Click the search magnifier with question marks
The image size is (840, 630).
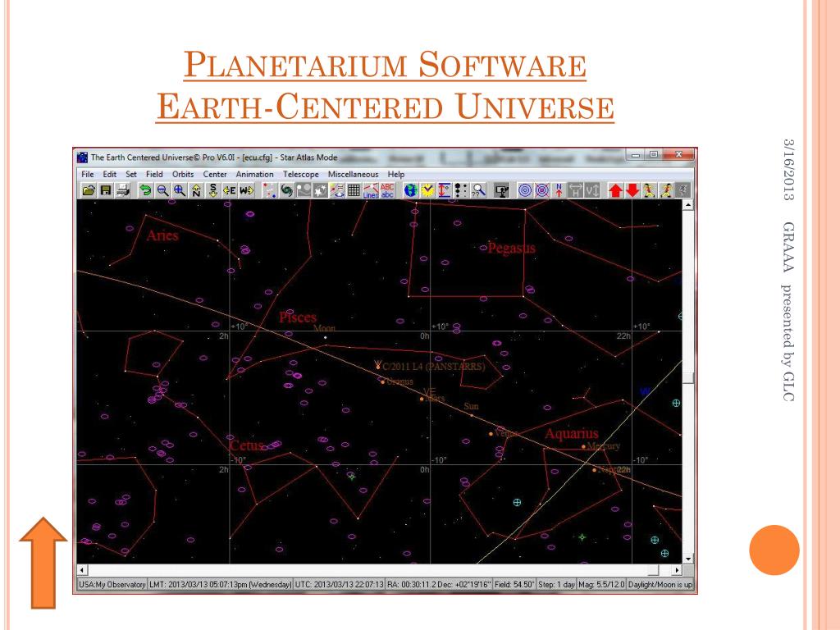coord(478,190)
